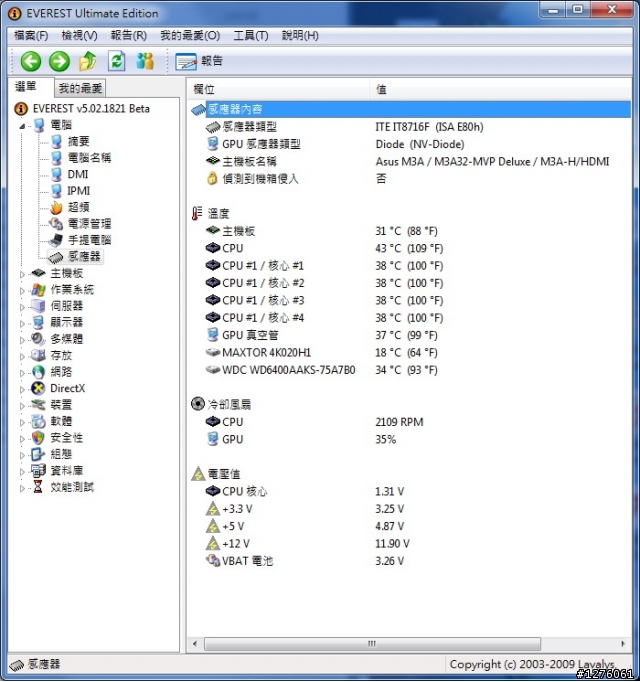The width and height of the screenshot is (640, 682).
Task: Expand the 存放 tree node
Action: (22, 357)
